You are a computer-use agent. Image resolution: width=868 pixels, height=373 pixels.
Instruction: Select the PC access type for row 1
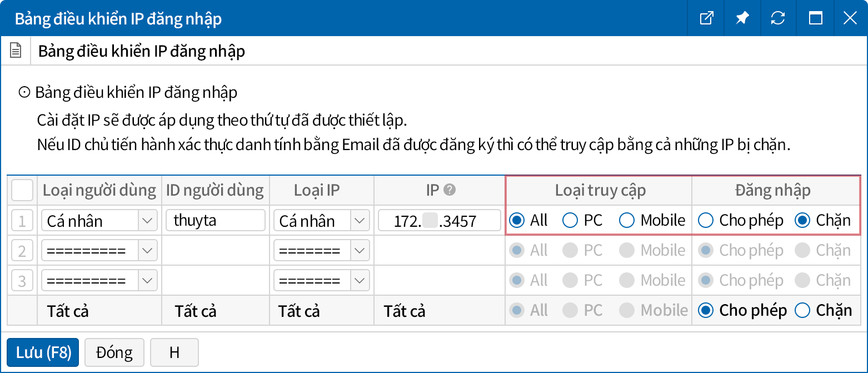coord(571,221)
